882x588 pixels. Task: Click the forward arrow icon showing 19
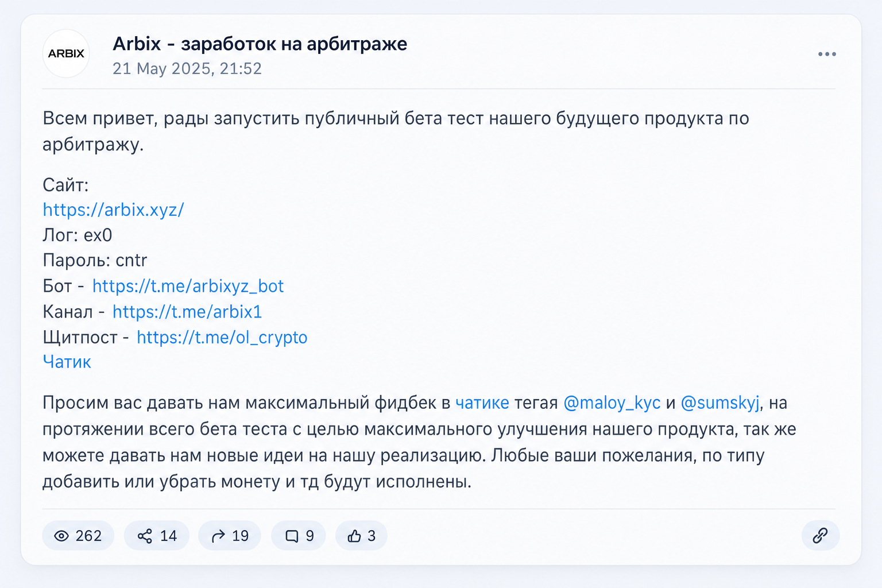tap(218, 536)
